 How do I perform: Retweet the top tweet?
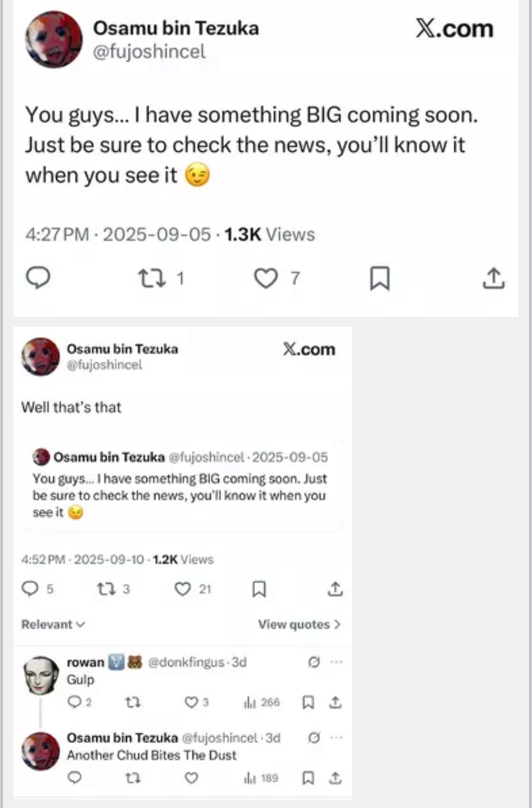(152, 278)
